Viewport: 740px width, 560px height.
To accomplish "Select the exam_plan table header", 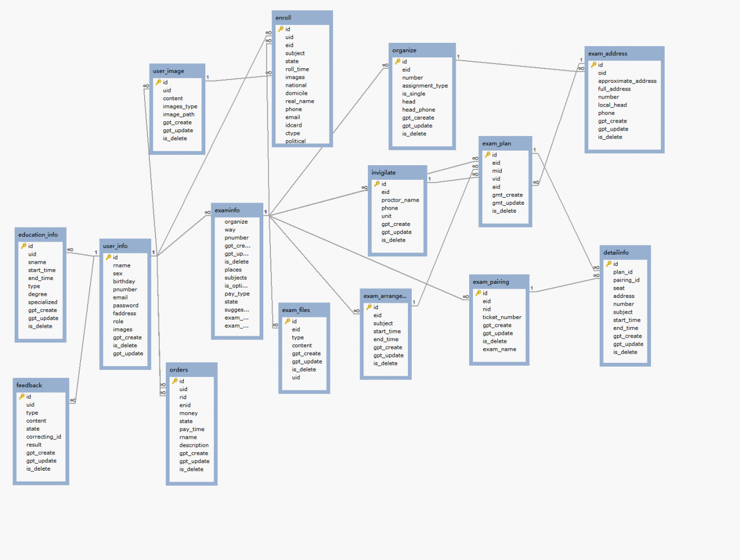I will click(505, 144).
